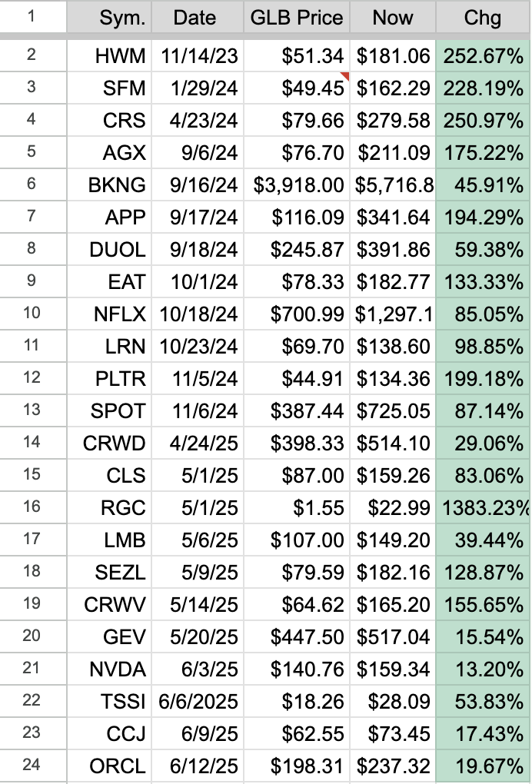Select row 16 containing RGC
The height and width of the screenshot is (784, 532).
point(31,507)
